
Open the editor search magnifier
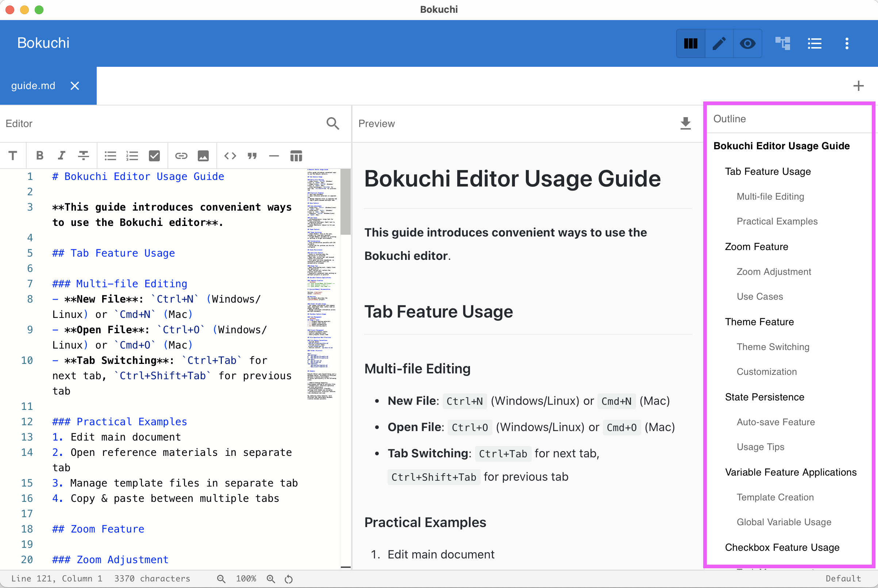click(332, 123)
